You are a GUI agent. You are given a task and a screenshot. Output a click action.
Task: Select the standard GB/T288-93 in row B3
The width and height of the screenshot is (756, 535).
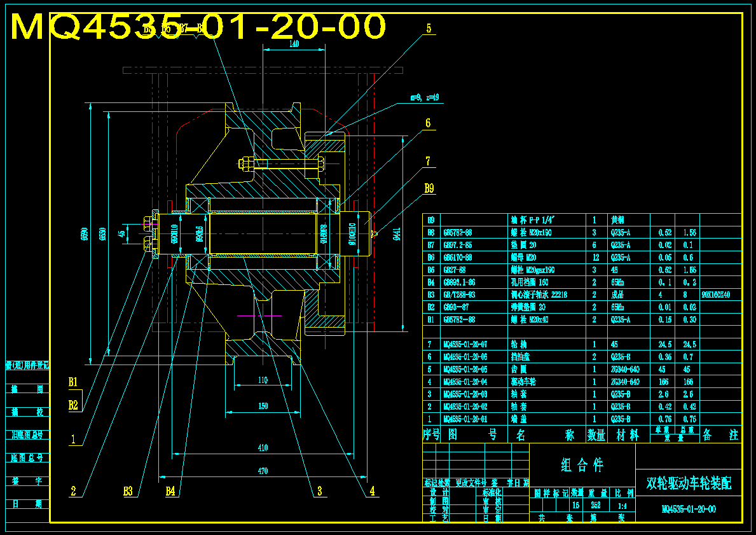tap(459, 295)
